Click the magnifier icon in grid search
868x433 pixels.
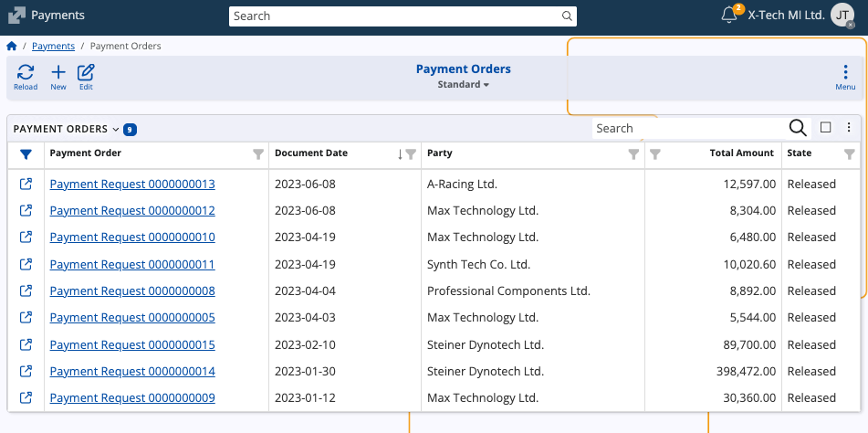(797, 128)
